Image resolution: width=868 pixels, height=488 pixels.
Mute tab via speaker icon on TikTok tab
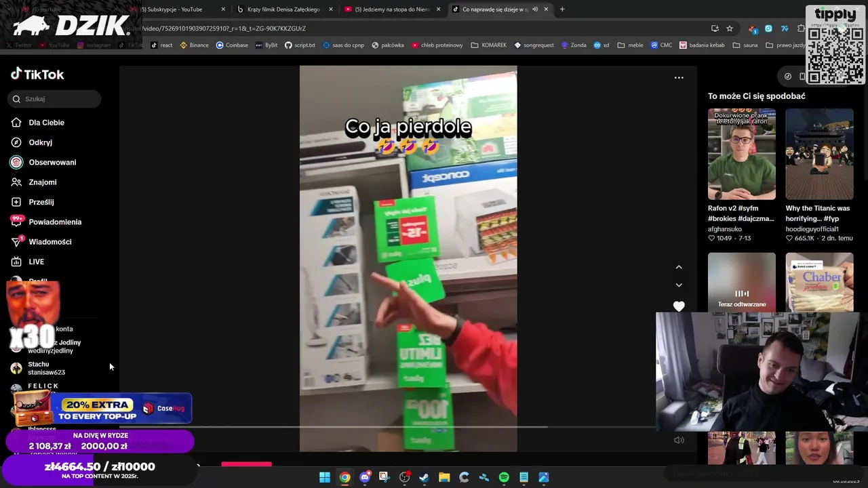click(x=535, y=9)
